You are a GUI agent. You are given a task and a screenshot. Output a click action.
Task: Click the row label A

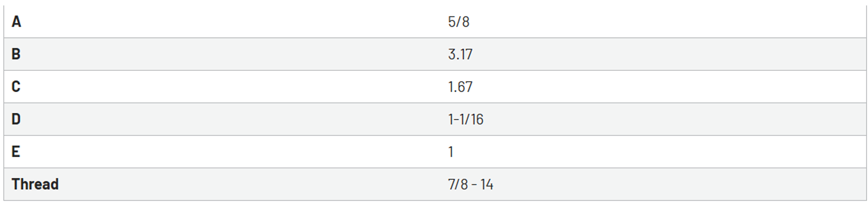click(16, 22)
